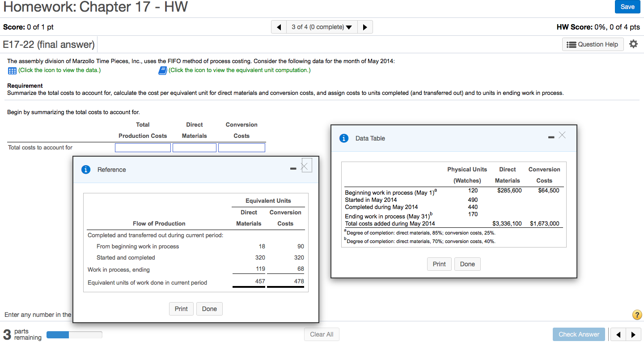The width and height of the screenshot is (644, 350).
Task: Click the yellow help question mark icon
Action: tap(637, 315)
